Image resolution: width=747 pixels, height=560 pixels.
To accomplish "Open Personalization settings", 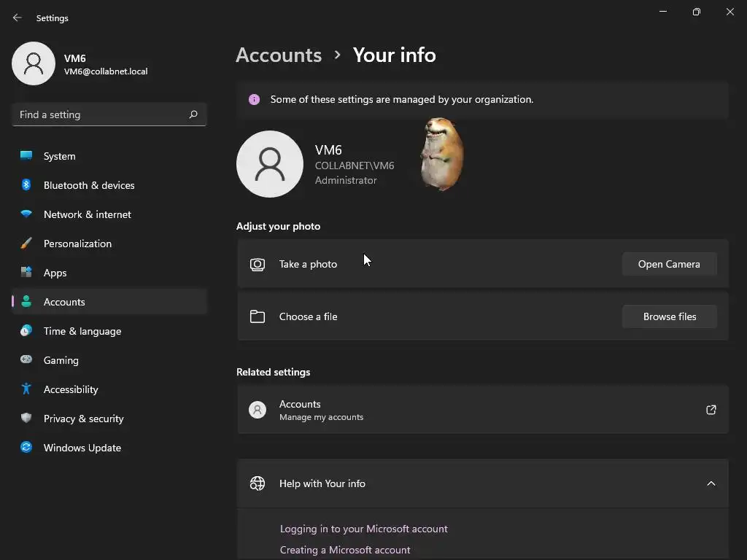I will click(109, 244).
